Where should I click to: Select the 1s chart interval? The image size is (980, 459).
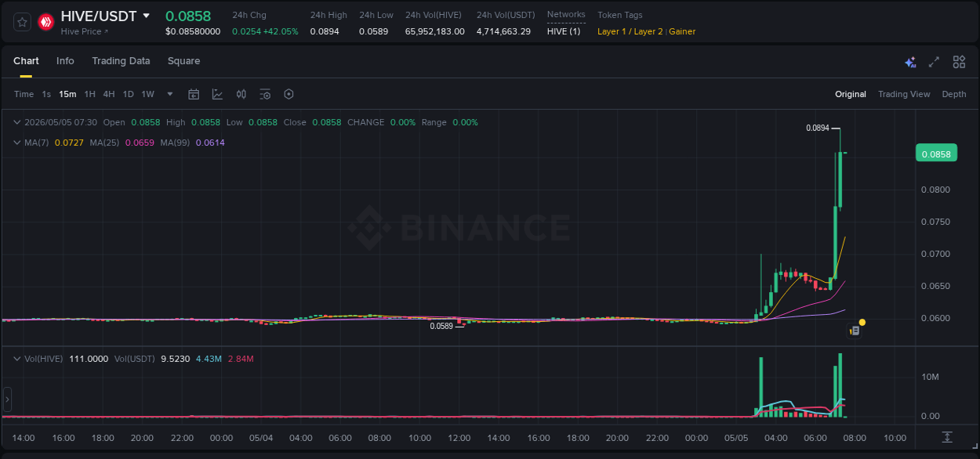coord(46,94)
